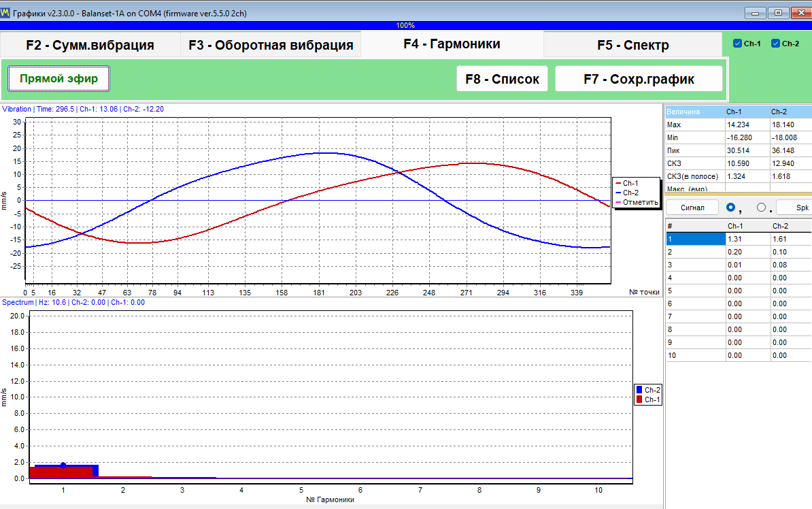
Task: Select the comma decimal separator radio button
Action: pyautogui.click(x=730, y=208)
